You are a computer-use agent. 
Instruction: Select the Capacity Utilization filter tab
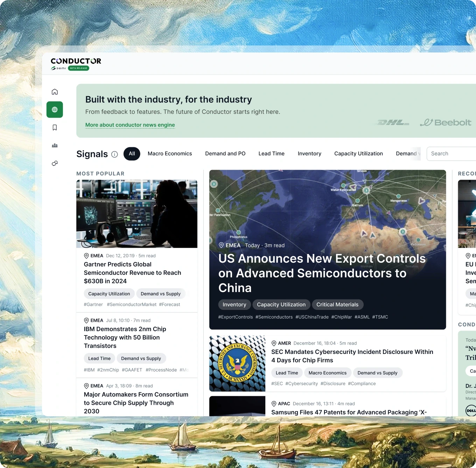(358, 154)
